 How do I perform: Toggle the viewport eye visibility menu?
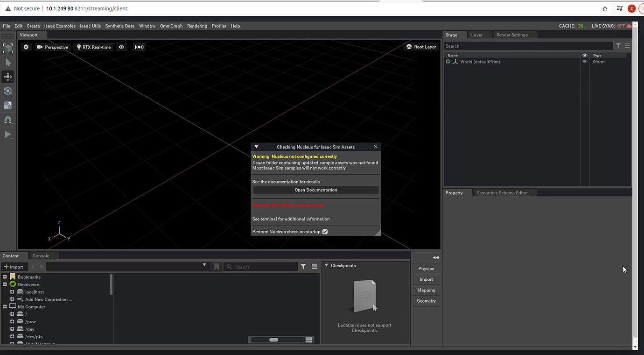pyautogui.click(x=121, y=47)
